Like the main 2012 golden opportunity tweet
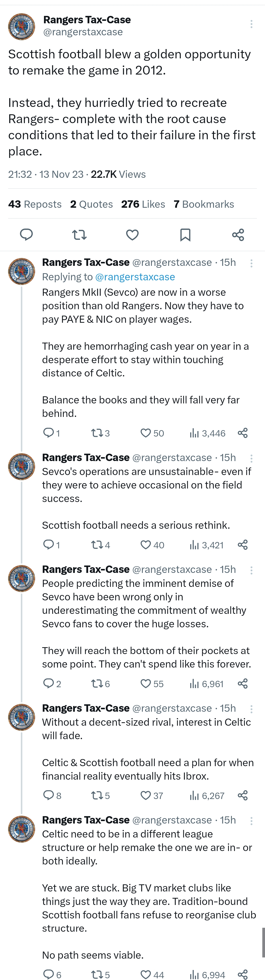The width and height of the screenshot is (265, 980). (x=132, y=235)
